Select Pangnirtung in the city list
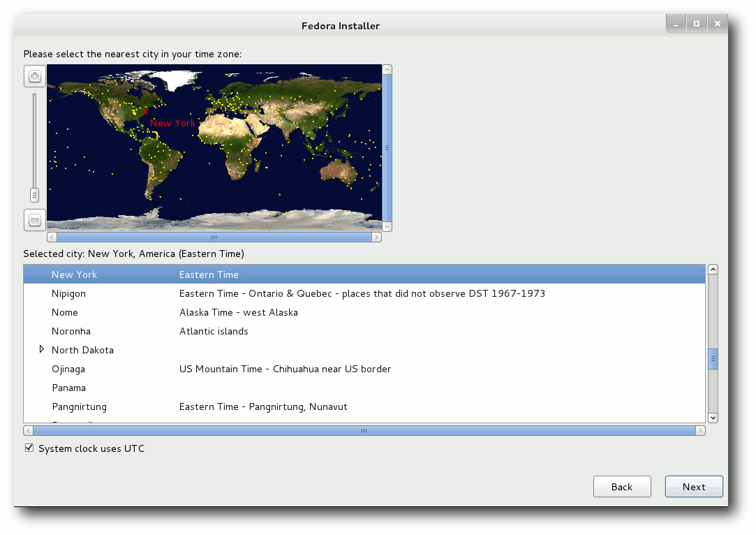The image size is (756, 535). pyautogui.click(x=364, y=406)
